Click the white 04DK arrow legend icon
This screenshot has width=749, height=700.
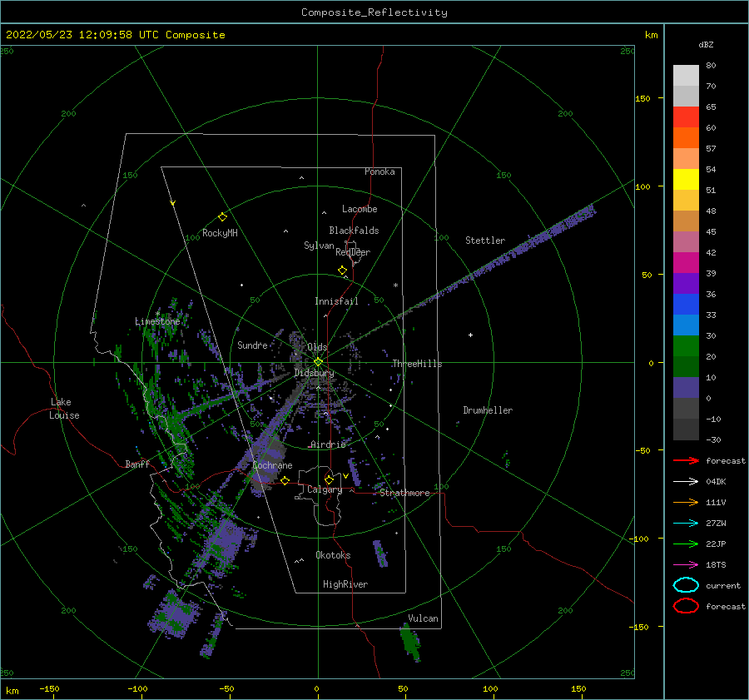tap(686, 481)
